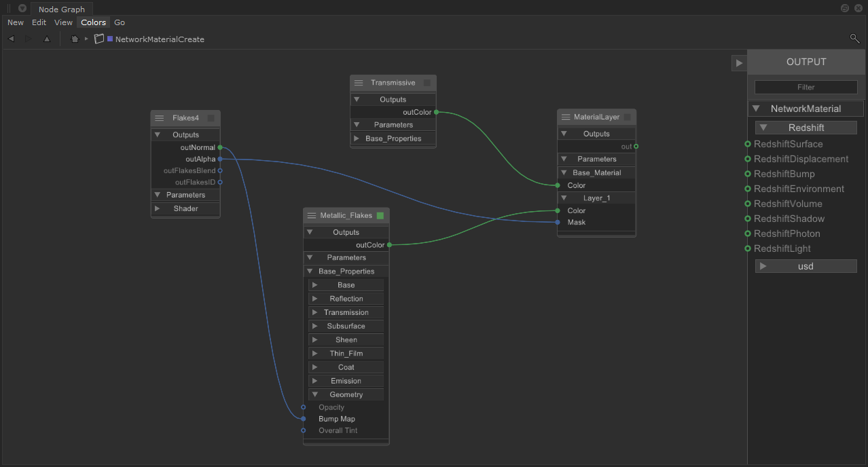Toggle the view flag square on Flakes4
868x467 pixels.
pos(211,118)
